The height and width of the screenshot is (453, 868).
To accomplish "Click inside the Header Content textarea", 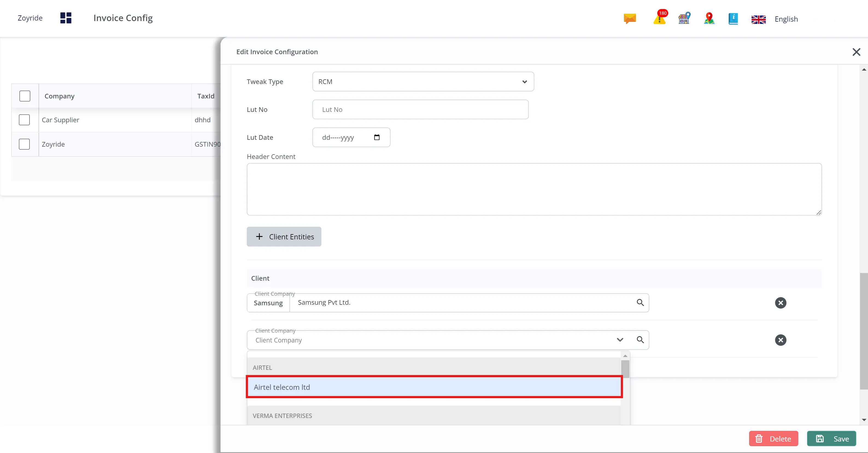I will pos(534,189).
